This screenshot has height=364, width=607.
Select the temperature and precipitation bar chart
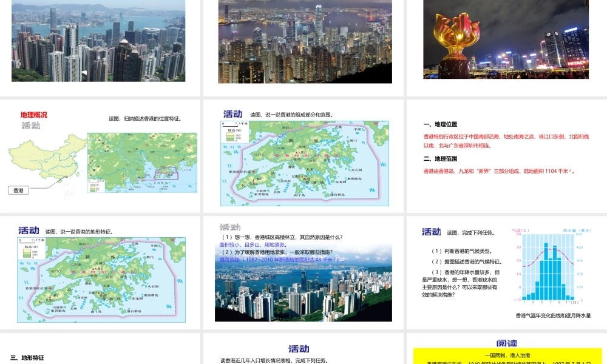coord(552,266)
